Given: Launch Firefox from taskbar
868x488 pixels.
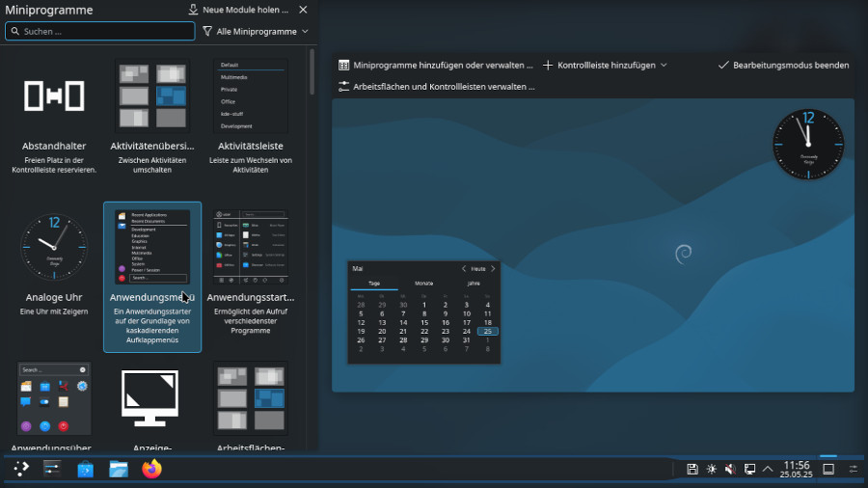Looking at the screenshot, I should (151, 469).
